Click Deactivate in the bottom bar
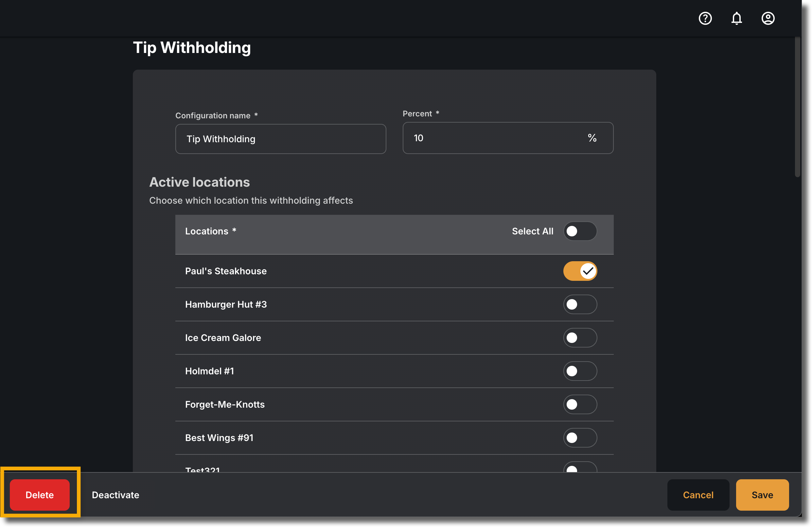The image size is (812, 527). click(115, 495)
